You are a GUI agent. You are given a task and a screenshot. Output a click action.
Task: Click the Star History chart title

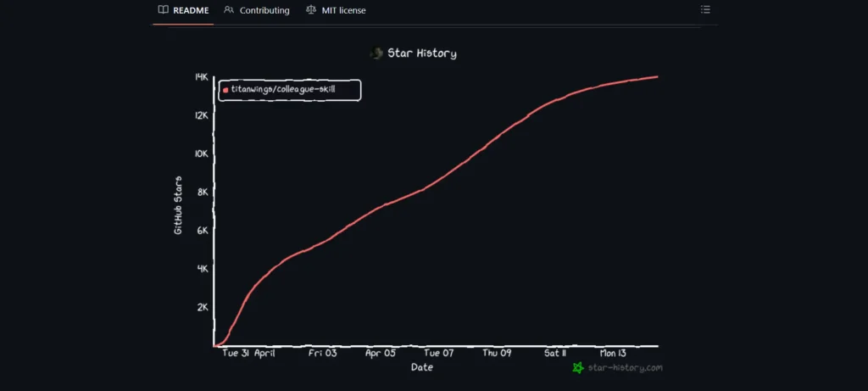tap(421, 53)
